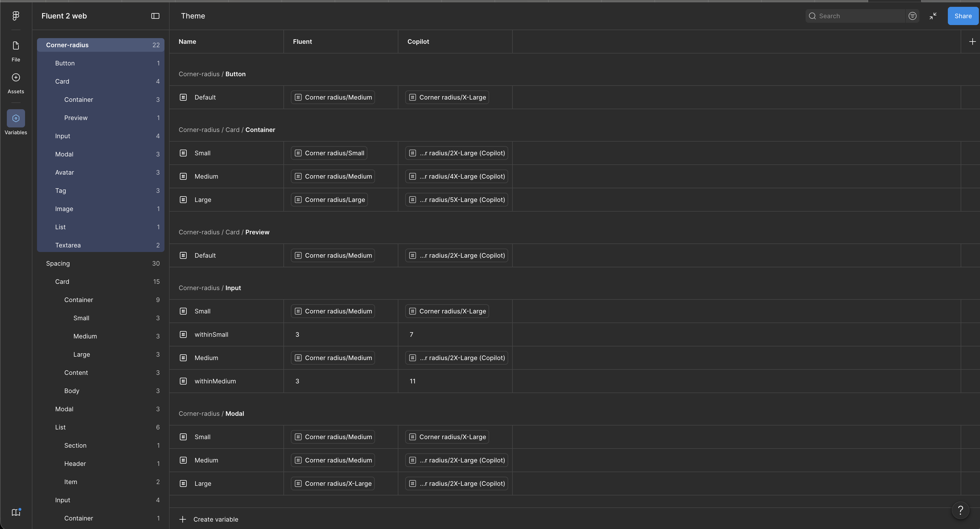
Task: Click type icon of Modal Medium variable
Action: pyautogui.click(x=183, y=460)
